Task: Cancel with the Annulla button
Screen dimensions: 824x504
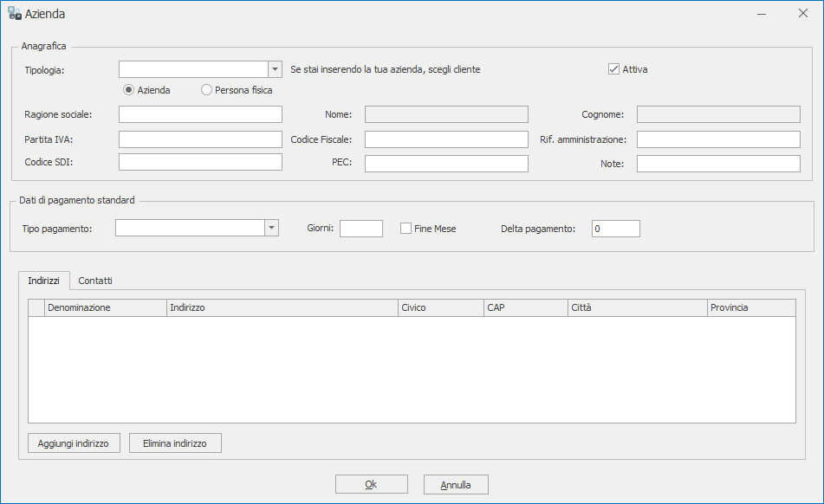Action: coord(456,485)
